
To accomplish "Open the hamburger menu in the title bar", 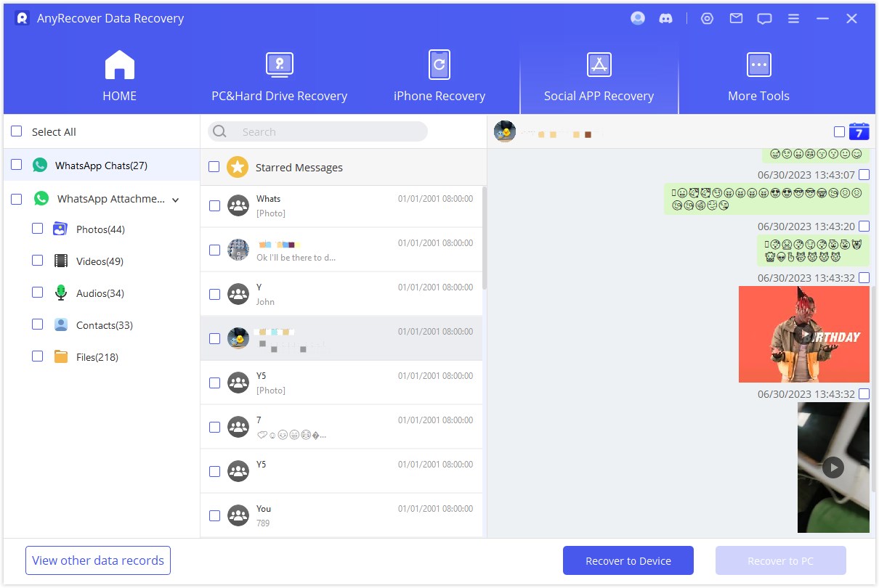I will pyautogui.click(x=793, y=18).
